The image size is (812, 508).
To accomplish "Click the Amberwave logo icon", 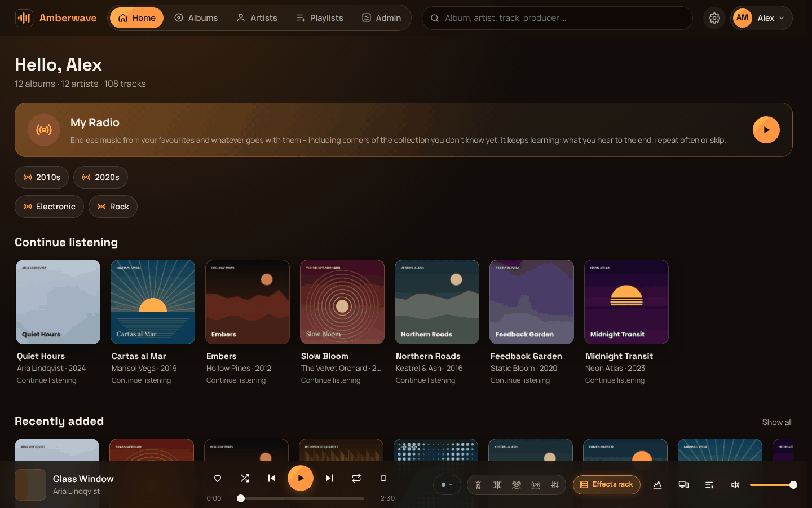I will click(24, 18).
